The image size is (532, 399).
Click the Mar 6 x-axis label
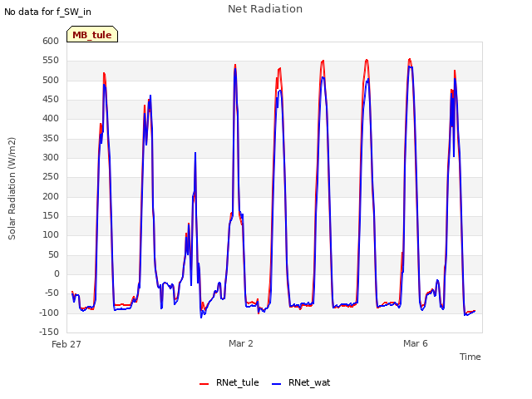[x=416, y=343]
